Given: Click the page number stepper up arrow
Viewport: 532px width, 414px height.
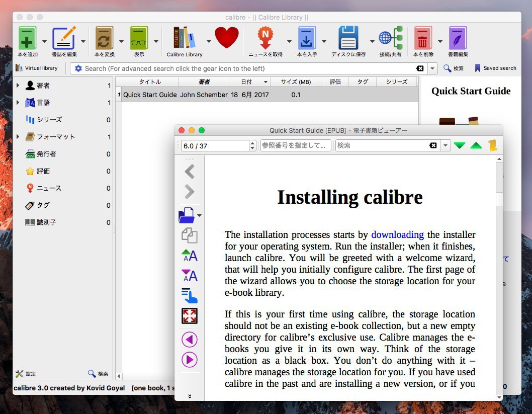Looking at the screenshot, I should (252, 143).
